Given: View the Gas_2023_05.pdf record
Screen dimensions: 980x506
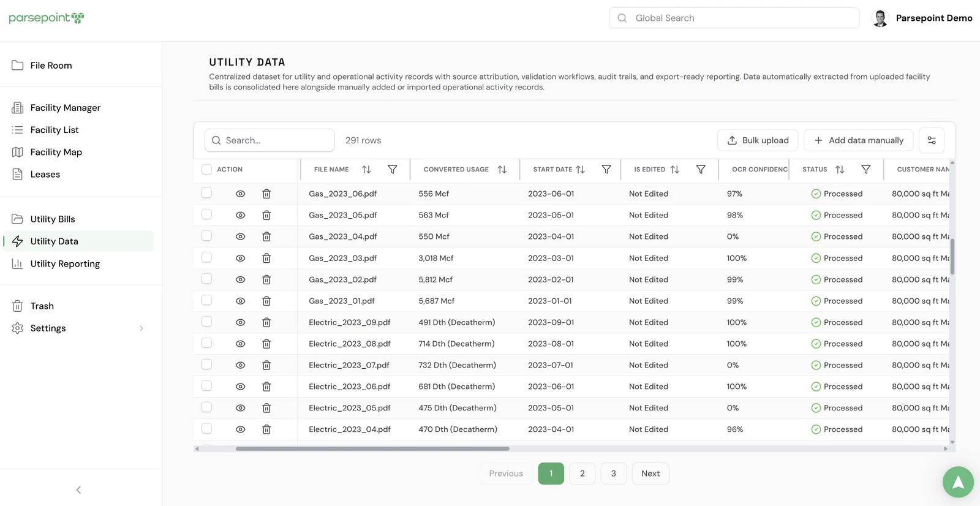Looking at the screenshot, I should pyautogui.click(x=240, y=215).
